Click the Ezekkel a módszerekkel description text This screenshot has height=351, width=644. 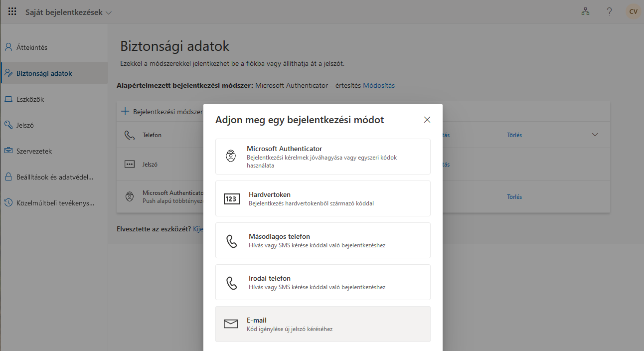point(233,64)
